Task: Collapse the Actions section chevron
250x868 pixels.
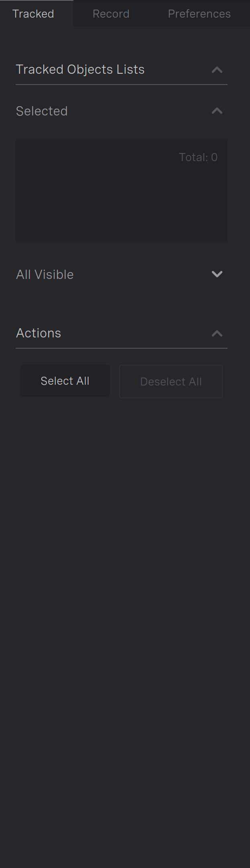Action: click(x=217, y=333)
